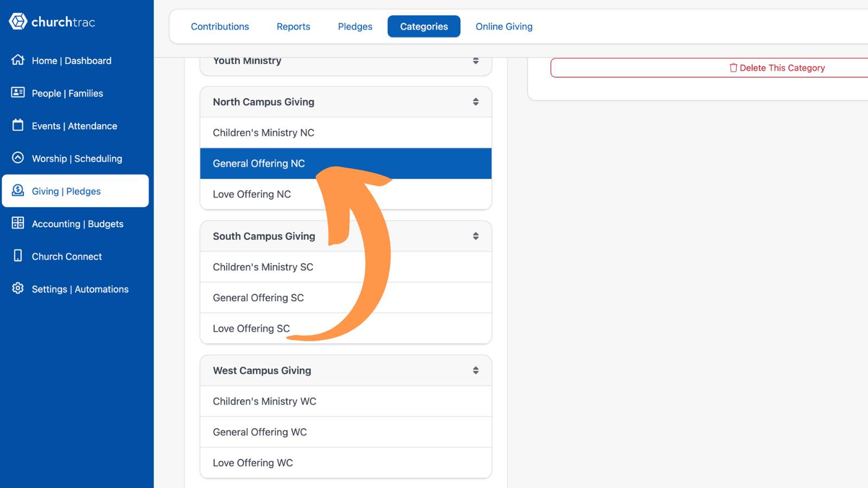Select the General Offering SC category
The image size is (868, 488).
point(346,298)
